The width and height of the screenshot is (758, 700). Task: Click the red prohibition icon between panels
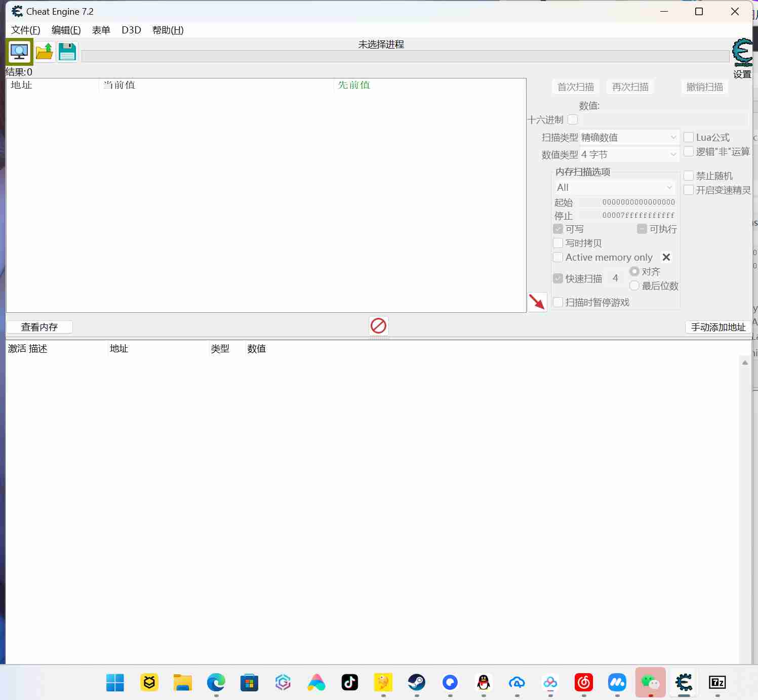click(x=378, y=325)
